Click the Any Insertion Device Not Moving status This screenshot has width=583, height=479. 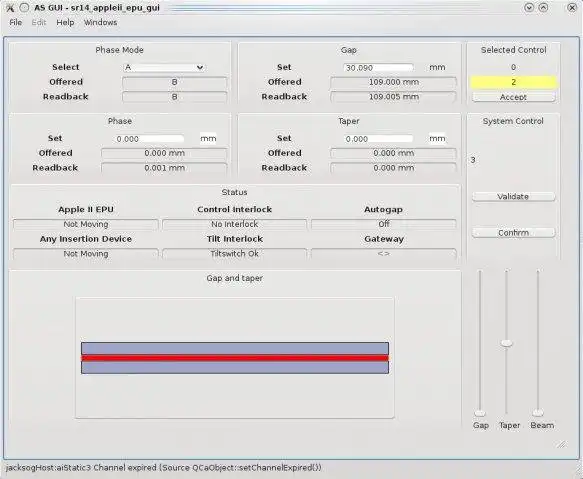tap(86, 254)
